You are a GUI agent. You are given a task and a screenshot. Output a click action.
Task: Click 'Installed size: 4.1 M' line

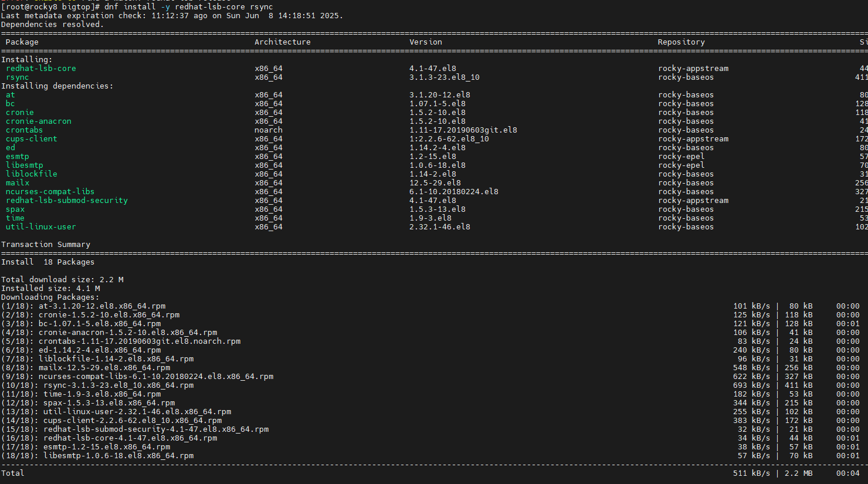point(50,289)
